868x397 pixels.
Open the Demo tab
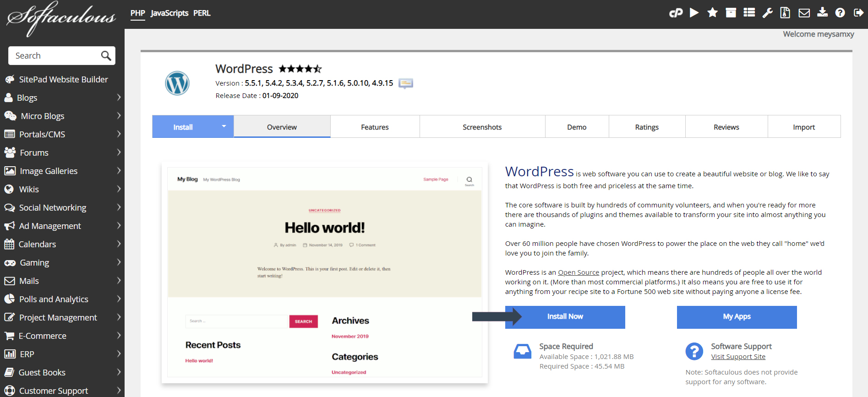tap(577, 127)
